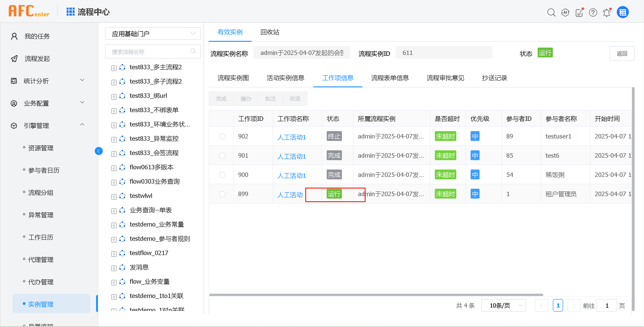The image size is (644, 327).
Task: Open the edit note icon in header
Action: 579,12
